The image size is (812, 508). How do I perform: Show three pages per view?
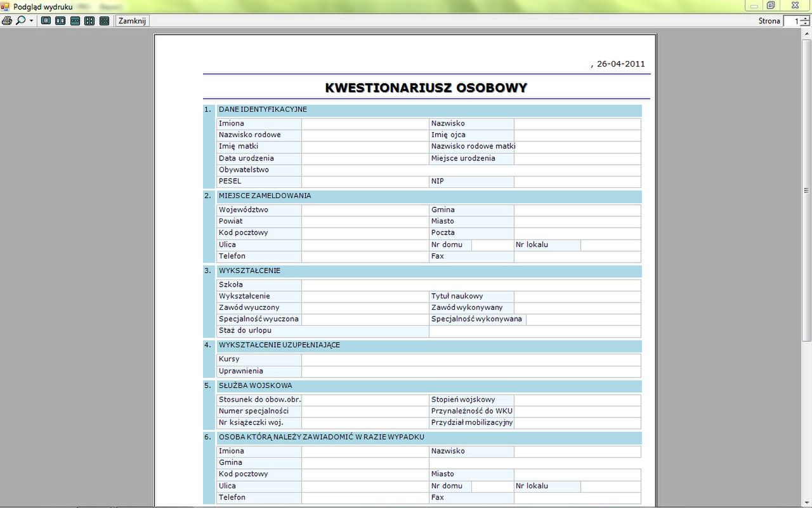coord(75,21)
